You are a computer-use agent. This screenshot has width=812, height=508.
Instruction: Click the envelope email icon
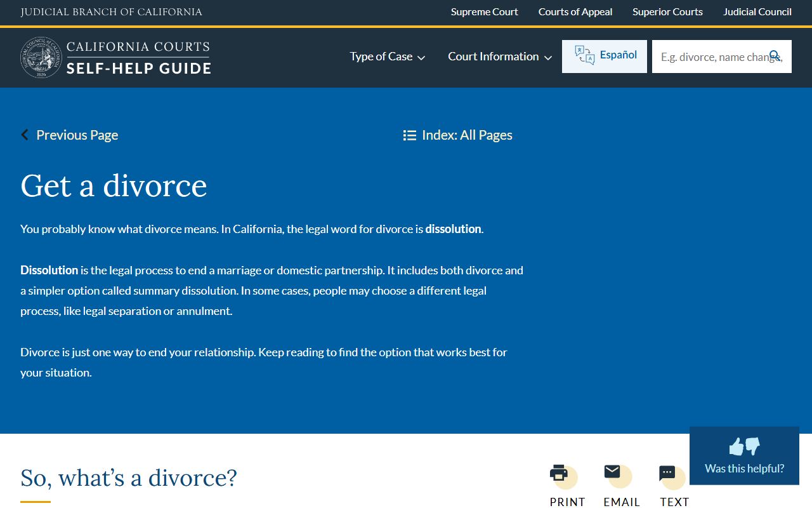(x=612, y=471)
